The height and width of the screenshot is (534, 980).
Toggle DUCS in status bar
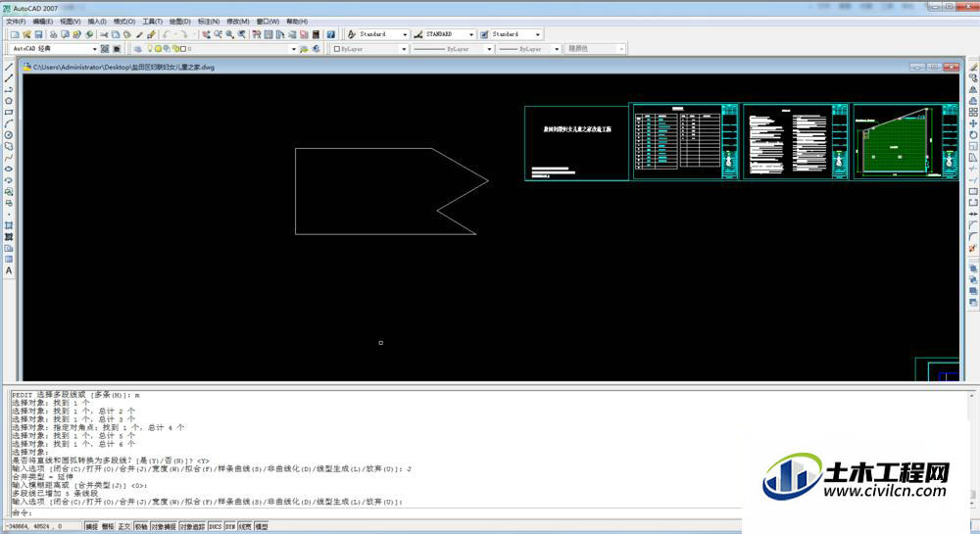click(215, 526)
